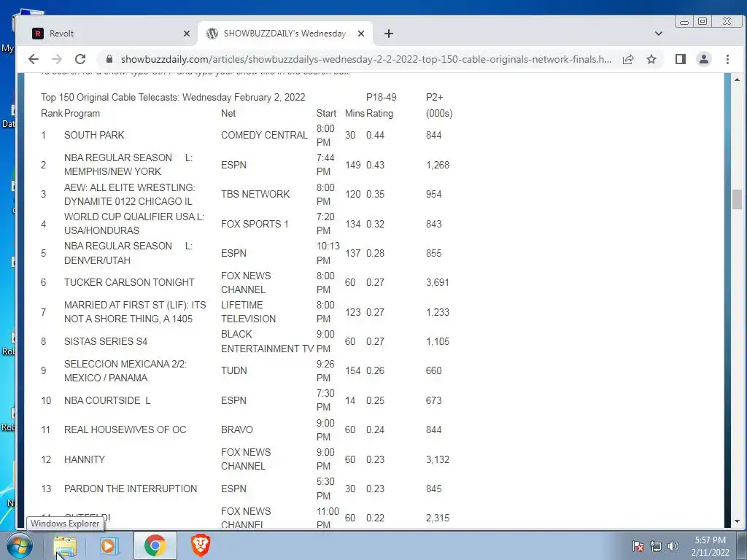Click the SELECCION MEXICANA 2/2 program
The image size is (747, 560).
[x=125, y=370]
